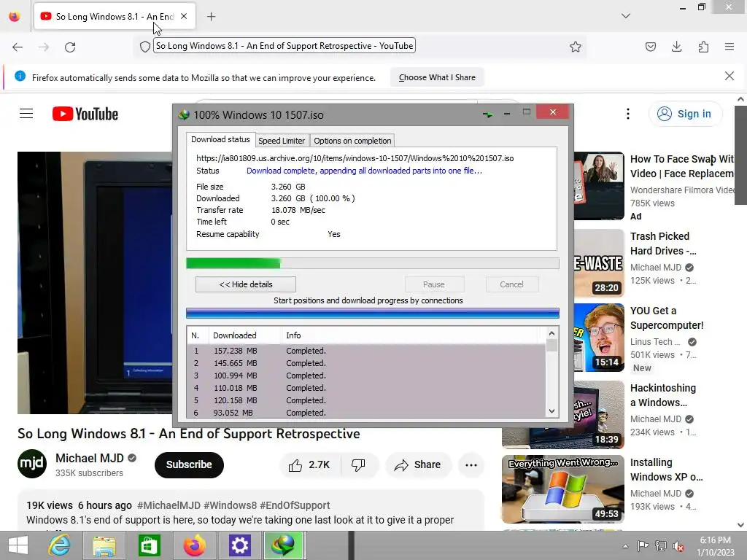Open Trash Picked Hard Drives video thumbnail

pyautogui.click(x=599, y=262)
